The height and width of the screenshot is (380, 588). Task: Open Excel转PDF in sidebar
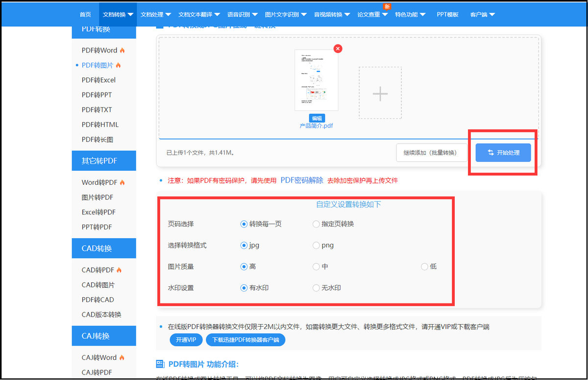tap(98, 212)
